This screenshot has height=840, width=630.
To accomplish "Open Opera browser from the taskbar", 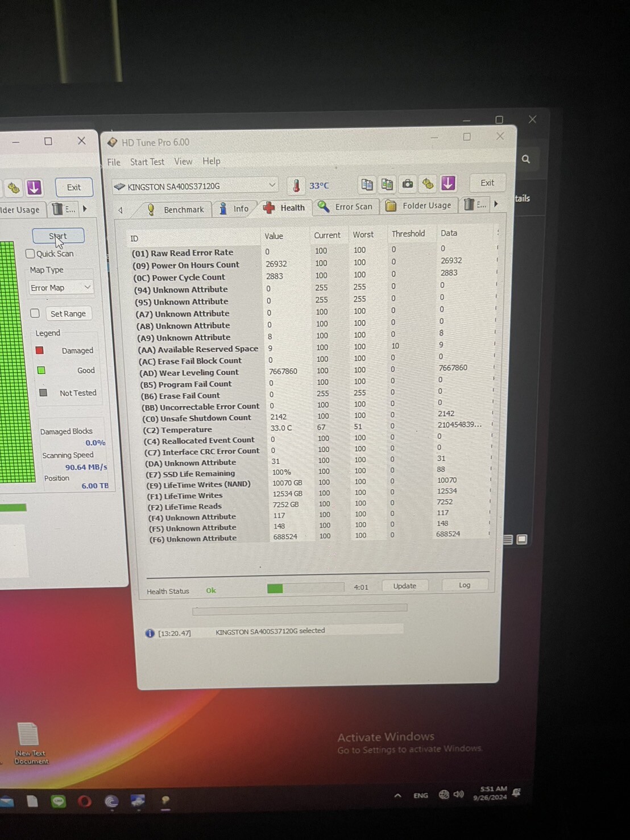I will click(85, 801).
